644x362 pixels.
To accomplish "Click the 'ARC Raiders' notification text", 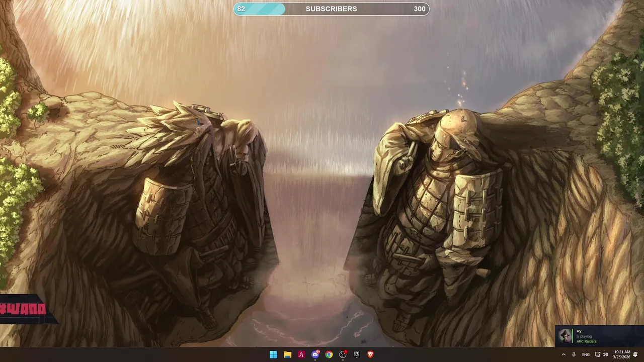I will tap(586, 341).
